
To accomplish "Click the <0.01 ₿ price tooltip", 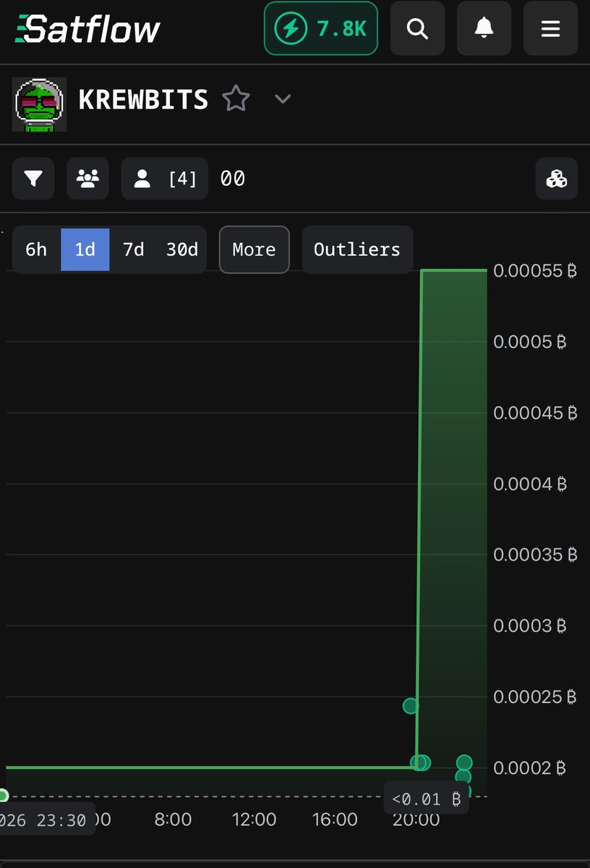I will 427,799.
